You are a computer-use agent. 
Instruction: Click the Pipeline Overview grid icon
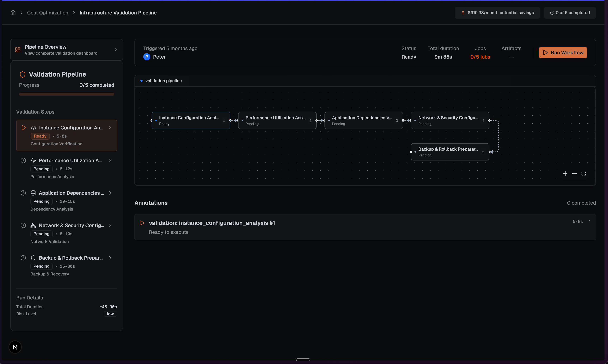(18, 50)
